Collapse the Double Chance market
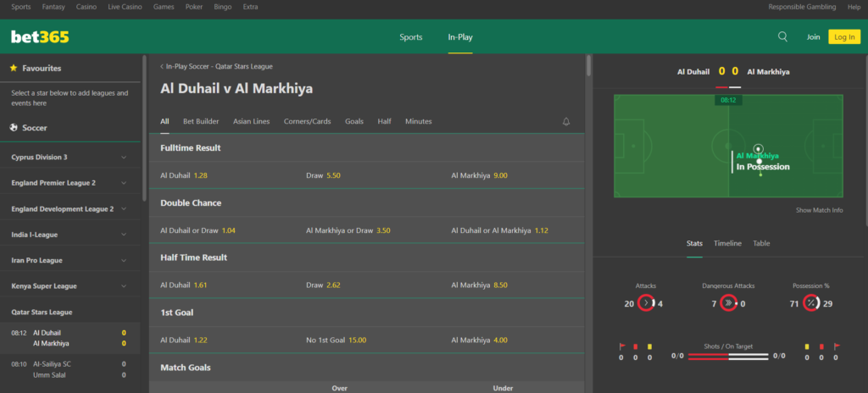Image resolution: width=868 pixels, height=393 pixels. point(366,203)
